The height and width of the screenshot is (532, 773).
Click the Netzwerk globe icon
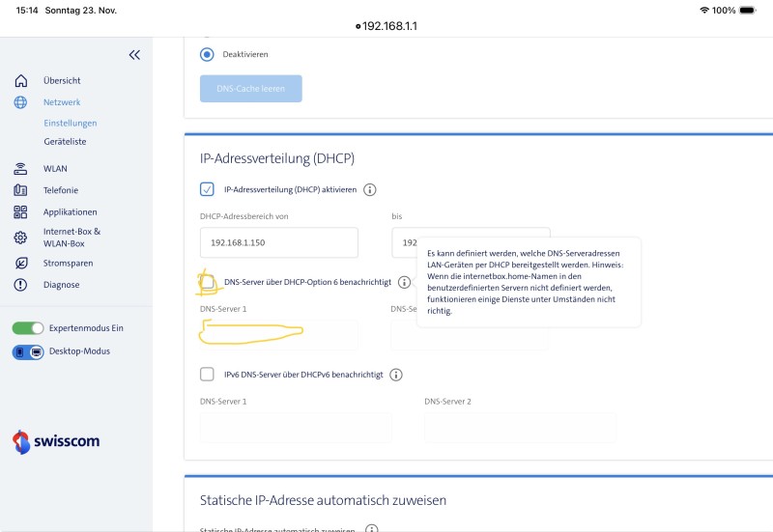point(20,102)
